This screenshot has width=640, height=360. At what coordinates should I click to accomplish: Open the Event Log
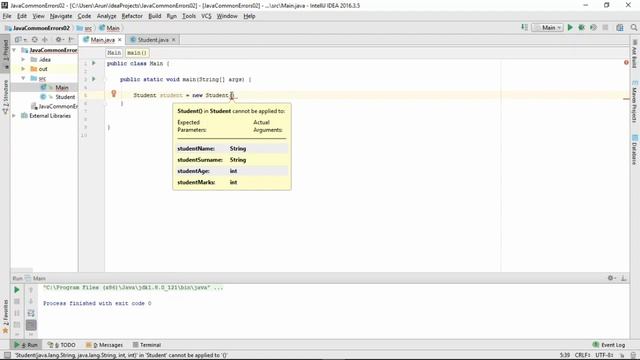point(609,345)
